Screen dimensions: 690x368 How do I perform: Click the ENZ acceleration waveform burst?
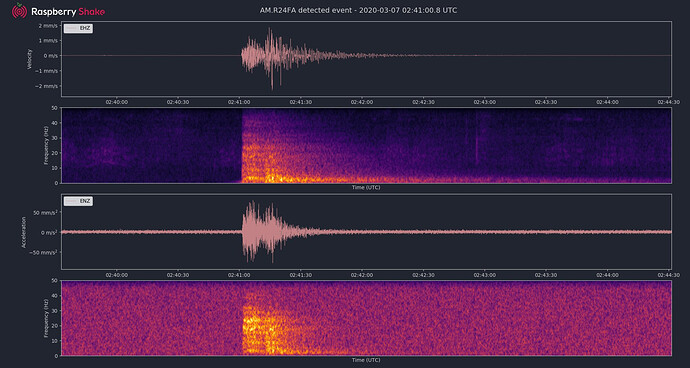(264, 232)
